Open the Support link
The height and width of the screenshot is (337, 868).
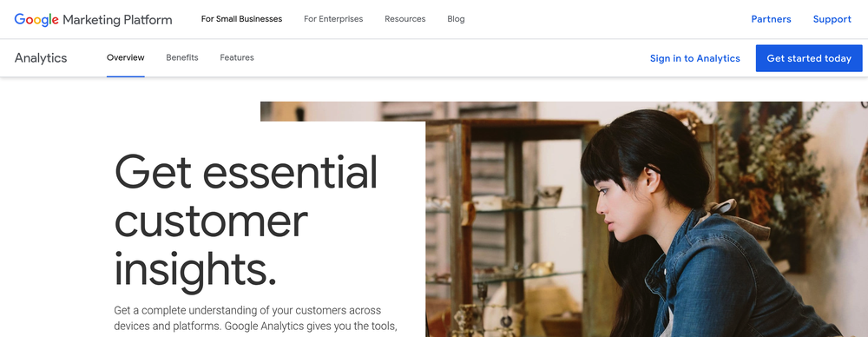click(x=832, y=19)
